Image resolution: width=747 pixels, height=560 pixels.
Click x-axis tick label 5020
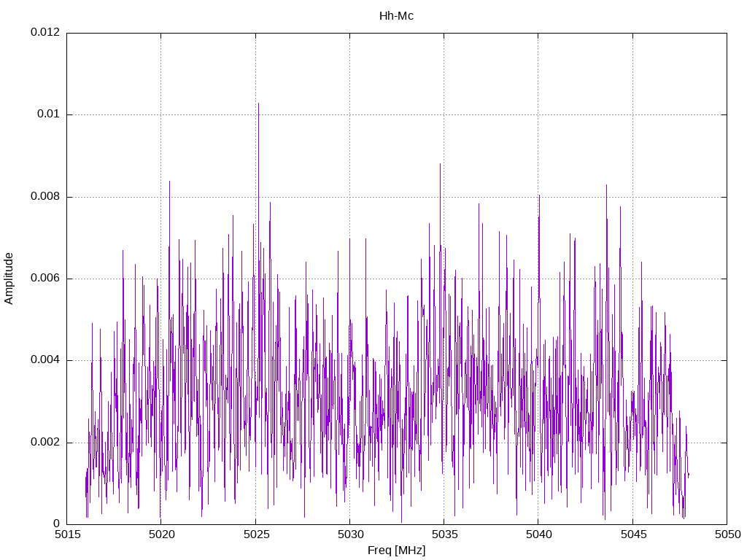[x=161, y=534]
